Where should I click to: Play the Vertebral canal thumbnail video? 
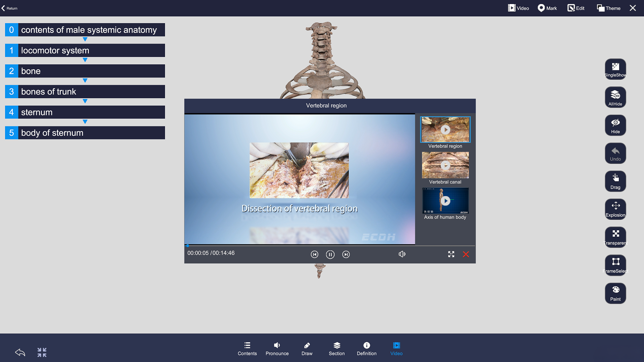pos(445,165)
